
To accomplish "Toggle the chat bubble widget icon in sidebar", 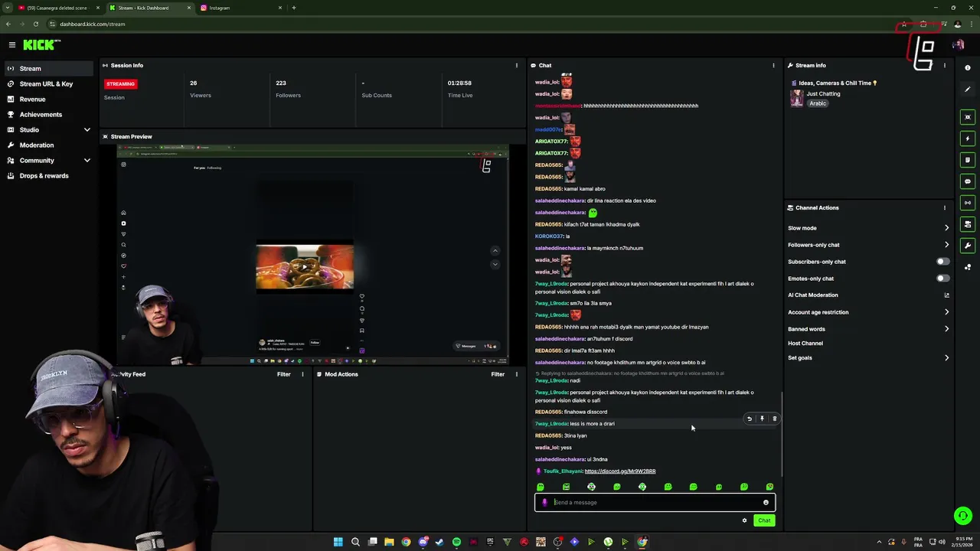I will click(968, 181).
